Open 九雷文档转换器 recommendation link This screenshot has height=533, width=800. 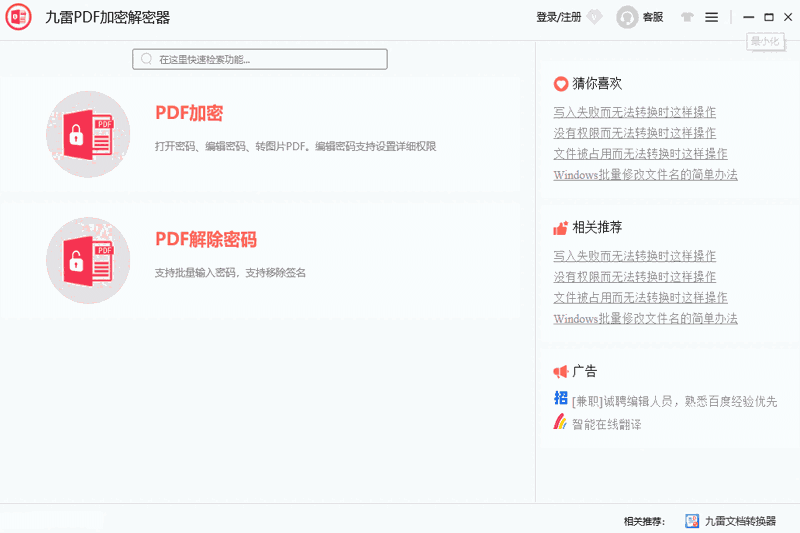pyautogui.click(x=740, y=521)
